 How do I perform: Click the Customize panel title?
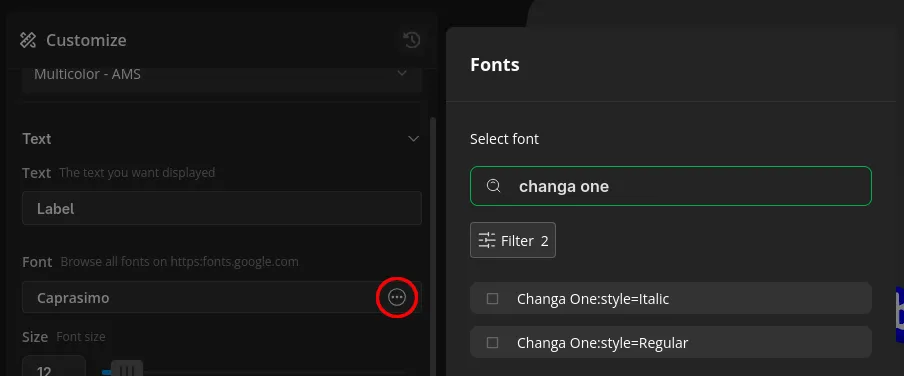(x=86, y=40)
